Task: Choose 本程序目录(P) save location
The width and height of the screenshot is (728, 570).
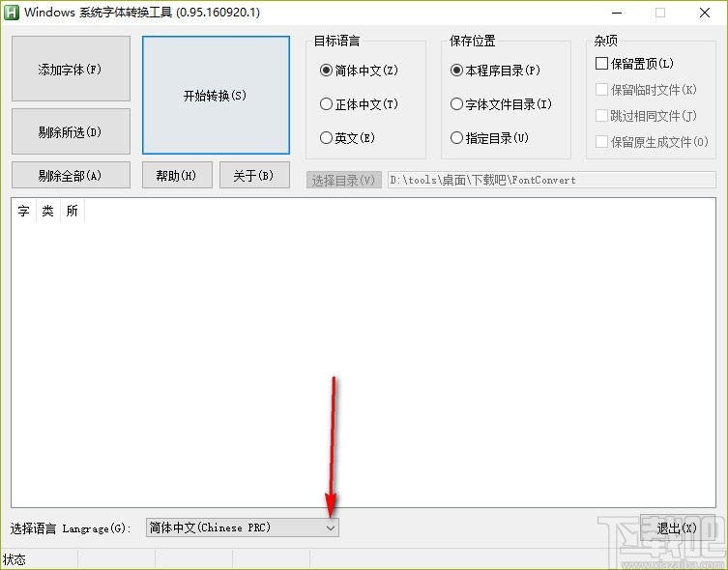Action: click(495, 71)
